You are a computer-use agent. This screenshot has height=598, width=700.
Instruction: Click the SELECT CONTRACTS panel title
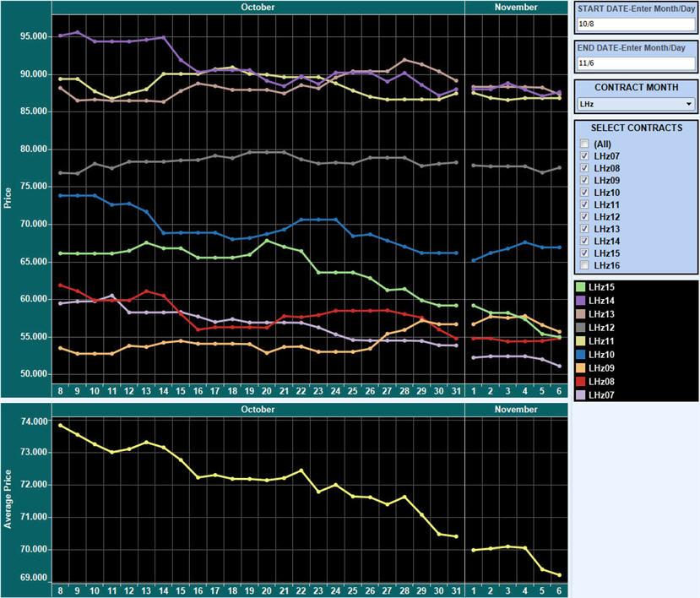(x=636, y=128)
